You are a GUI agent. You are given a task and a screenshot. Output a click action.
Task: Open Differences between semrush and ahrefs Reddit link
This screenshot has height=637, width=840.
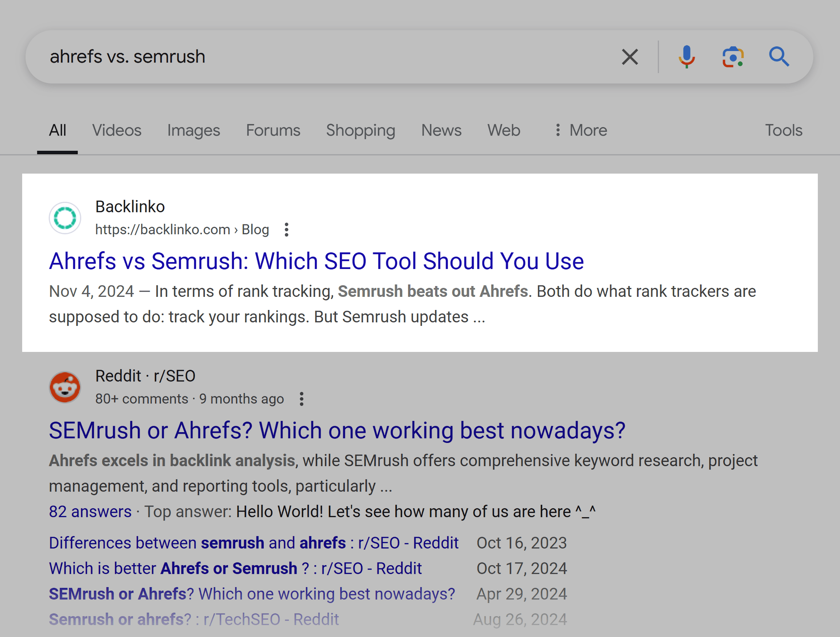(254, 543)
